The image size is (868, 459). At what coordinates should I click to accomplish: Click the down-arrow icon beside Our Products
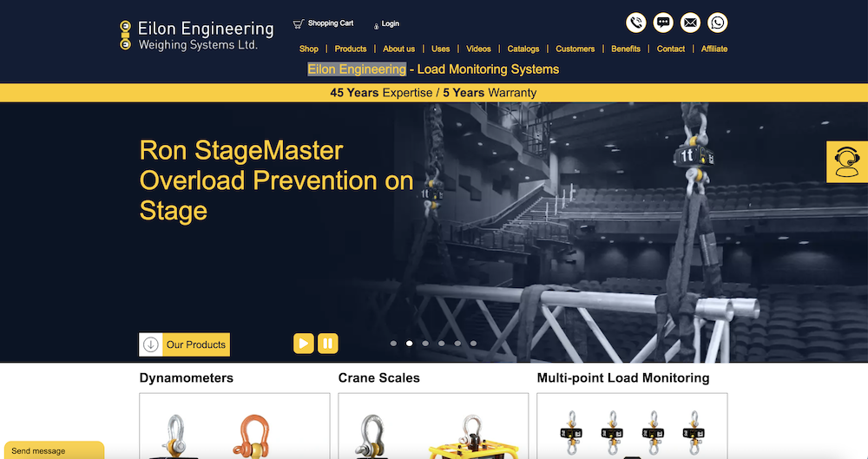click(151, 344)
